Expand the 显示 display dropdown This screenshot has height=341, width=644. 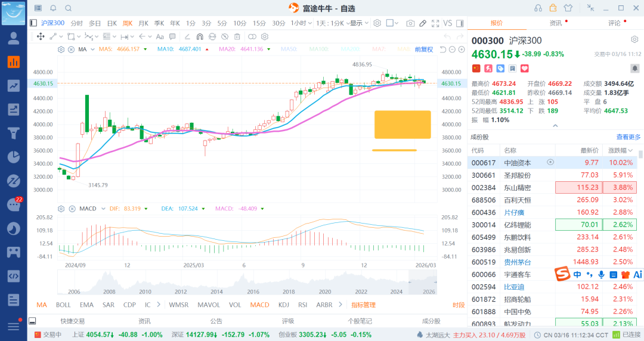click(x=358, y=23)
